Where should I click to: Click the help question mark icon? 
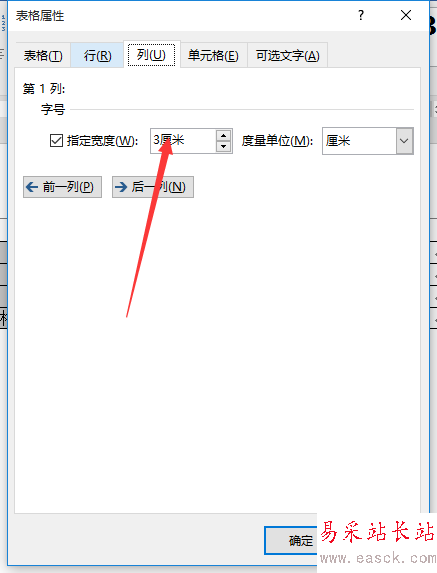pos(361,15)
